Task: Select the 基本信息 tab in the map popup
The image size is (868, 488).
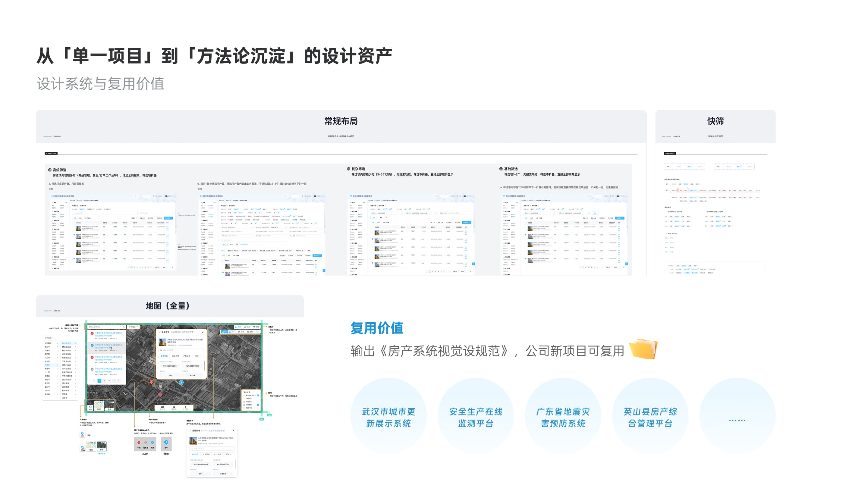Action: click(x=165, y=356)
